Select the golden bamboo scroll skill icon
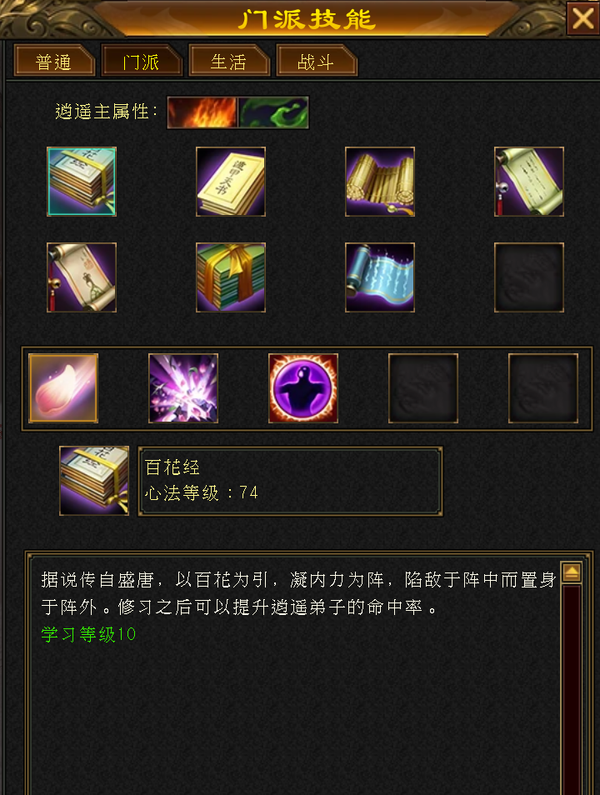Viewport: 600px width, 795px height. pyautogui.click(x=380, y=182)
